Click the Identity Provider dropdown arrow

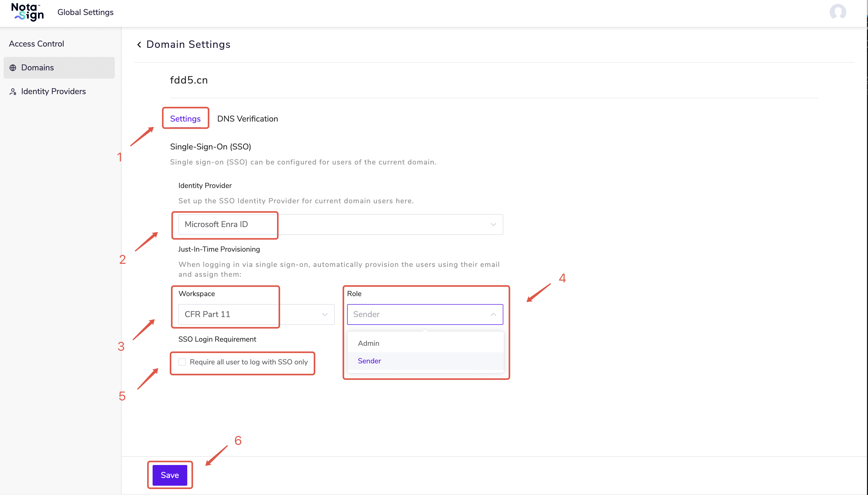pos(493,224)
